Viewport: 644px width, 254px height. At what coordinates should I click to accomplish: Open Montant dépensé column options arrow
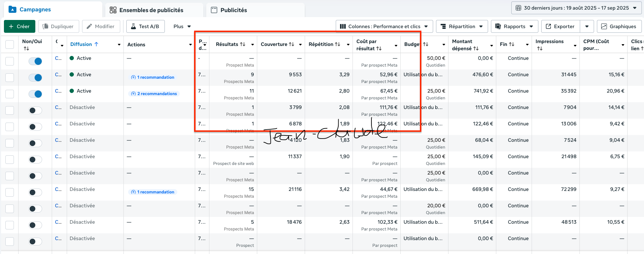(x=492, y=45)
